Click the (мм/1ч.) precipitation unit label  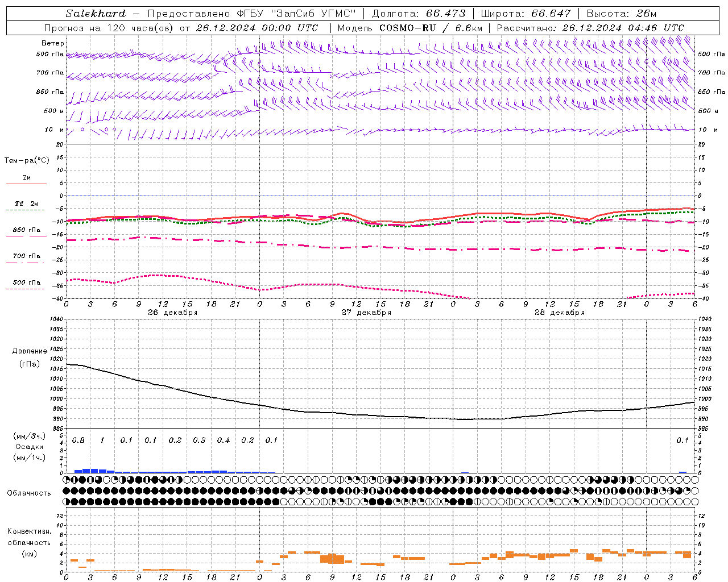(x=29, y=458)
